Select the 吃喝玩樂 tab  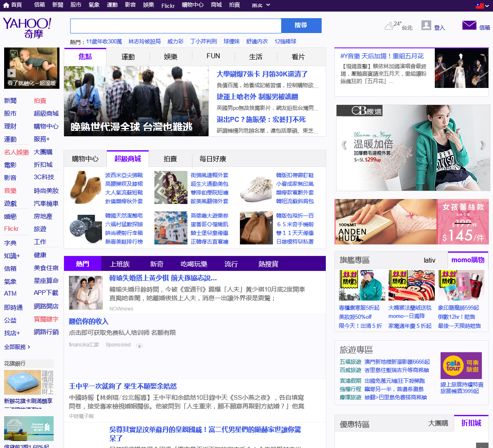(194, 264)
